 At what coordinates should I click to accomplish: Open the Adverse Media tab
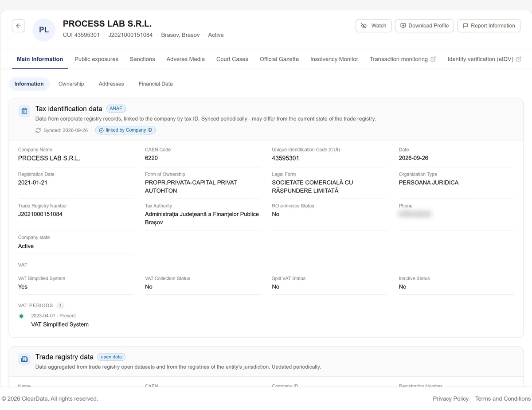pos(185,59)
